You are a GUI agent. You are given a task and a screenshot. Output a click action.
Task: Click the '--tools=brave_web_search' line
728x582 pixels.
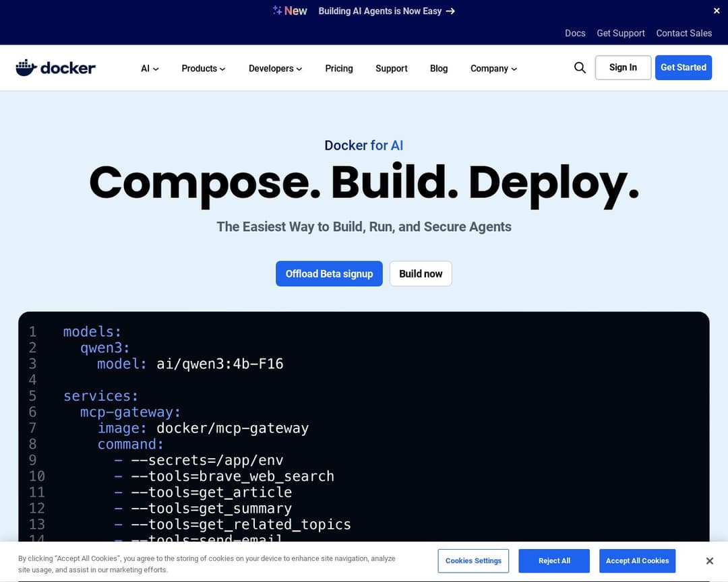click(233, 476)
